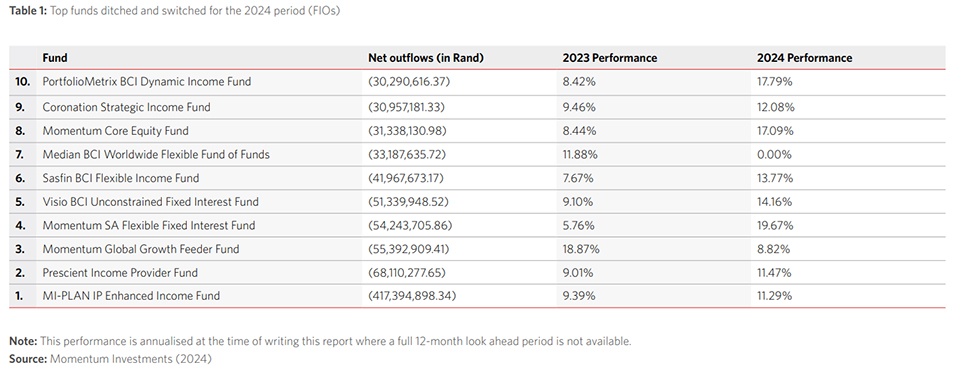Click Prescient Income Provider Fund

point(120,273)
